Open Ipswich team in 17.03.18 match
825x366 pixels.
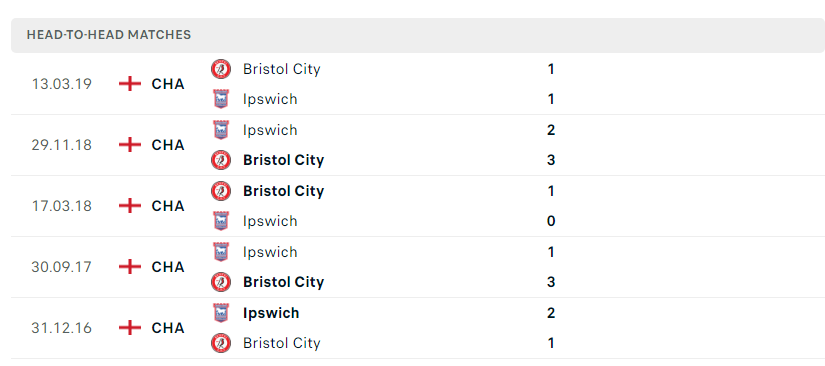270,221
